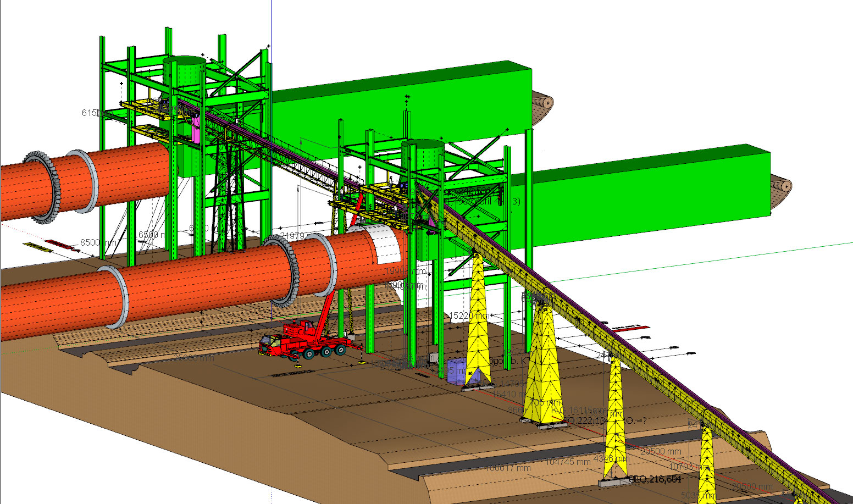853x504 pixels.
Task: Click the "ELO.216,654" elevation label
Action: pos(655,479)
